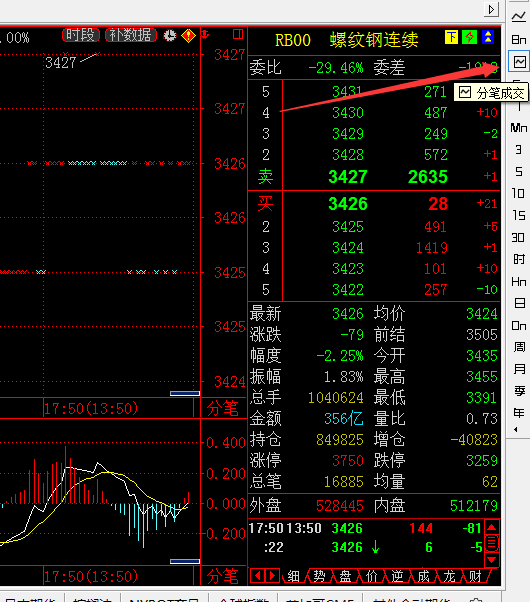
Task: Switch to the monthly 月 period
Action: point(519,369)
